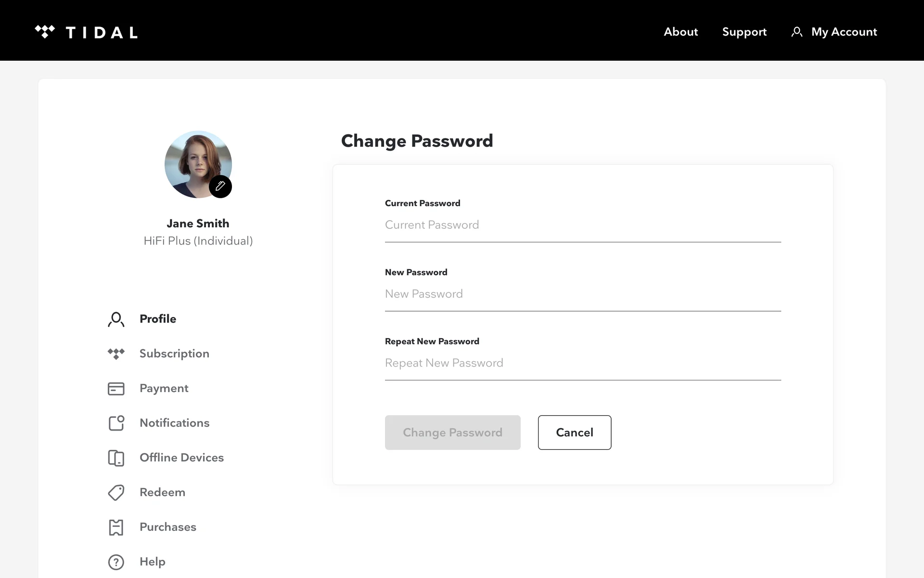Click the Notifications bell-square icon
924x578 pixels.
coord(116,423)
